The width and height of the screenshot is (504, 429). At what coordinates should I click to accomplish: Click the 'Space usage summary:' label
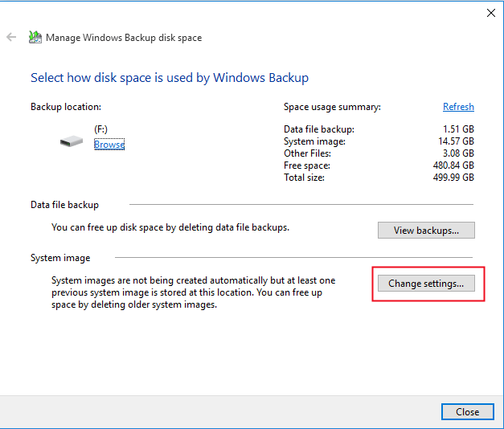(332, 107)
